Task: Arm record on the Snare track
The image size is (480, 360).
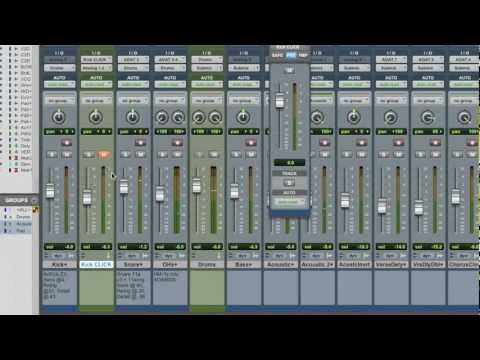Action: click(x=140, y=143)
